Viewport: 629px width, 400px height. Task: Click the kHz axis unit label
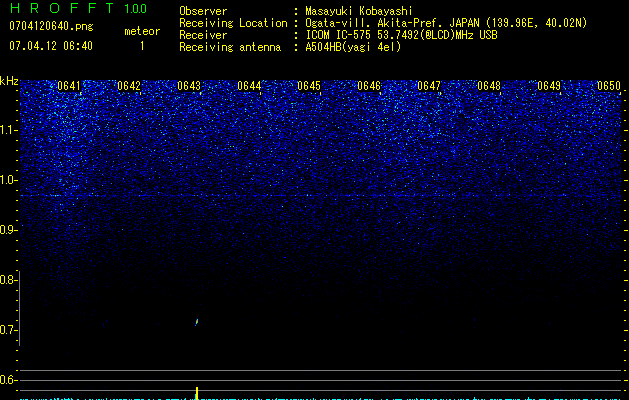(9, 81)
